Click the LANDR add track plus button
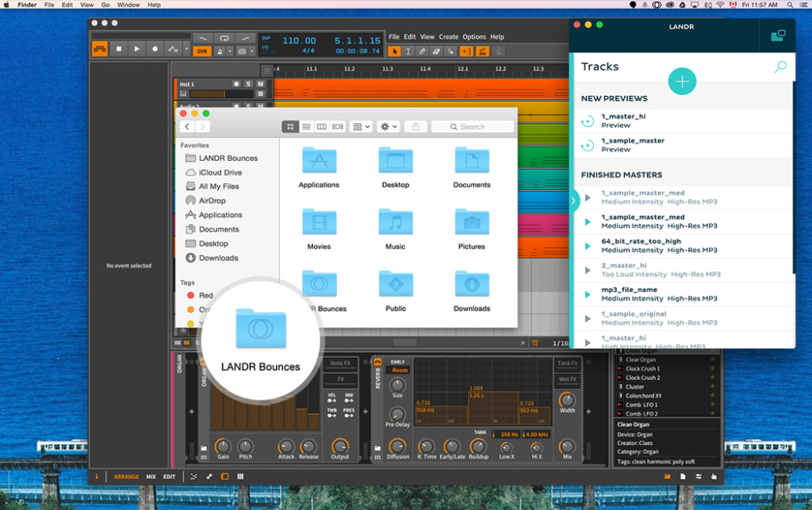This screenshot has width=812, height=510. pyautogui.click(x=682, y=81)
